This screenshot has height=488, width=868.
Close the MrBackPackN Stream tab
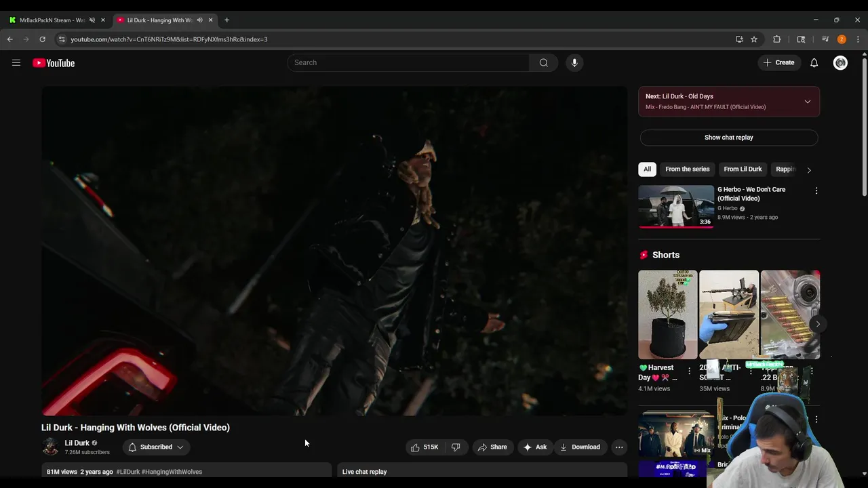(x=102, y=20)
